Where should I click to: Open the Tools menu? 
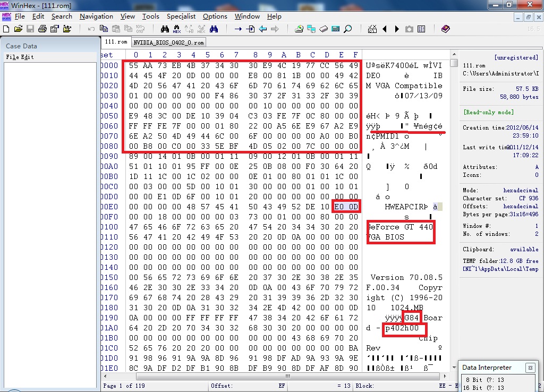tap(150, 16)
